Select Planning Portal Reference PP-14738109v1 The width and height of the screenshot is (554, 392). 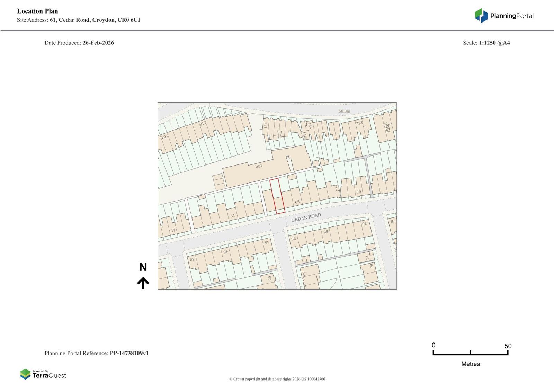[129, 353]
